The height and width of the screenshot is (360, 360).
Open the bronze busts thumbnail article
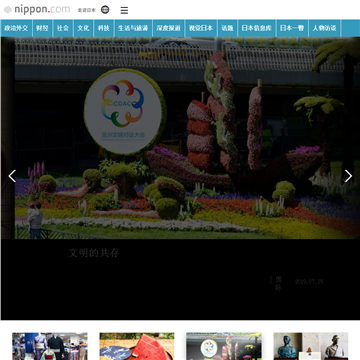pos(311,346)
